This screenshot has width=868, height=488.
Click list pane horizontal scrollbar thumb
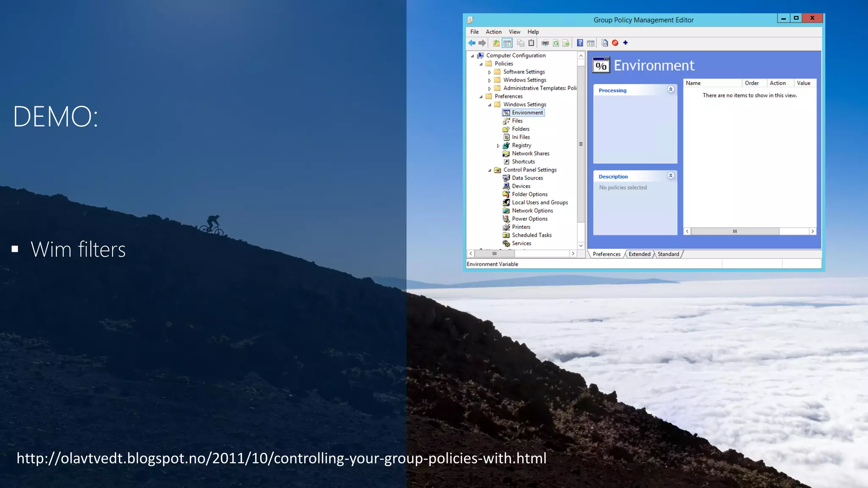735,231
